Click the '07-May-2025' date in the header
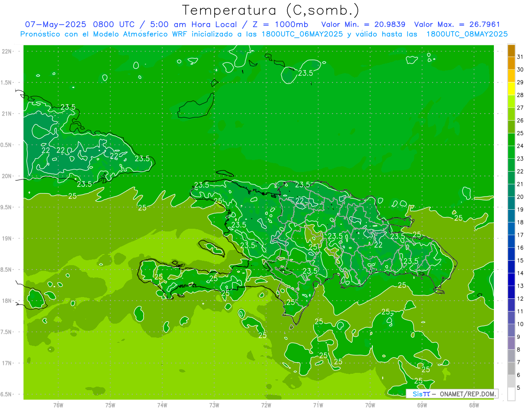This screenshot has height=411, width=532. point(55,24)
